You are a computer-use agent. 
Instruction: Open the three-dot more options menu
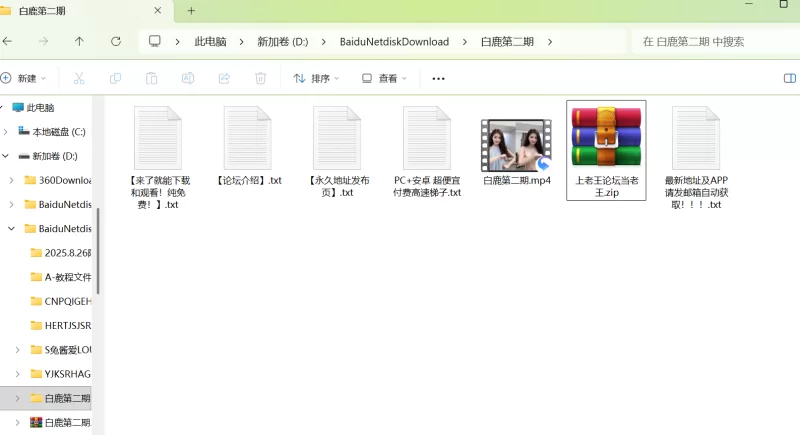click(438, 78)
